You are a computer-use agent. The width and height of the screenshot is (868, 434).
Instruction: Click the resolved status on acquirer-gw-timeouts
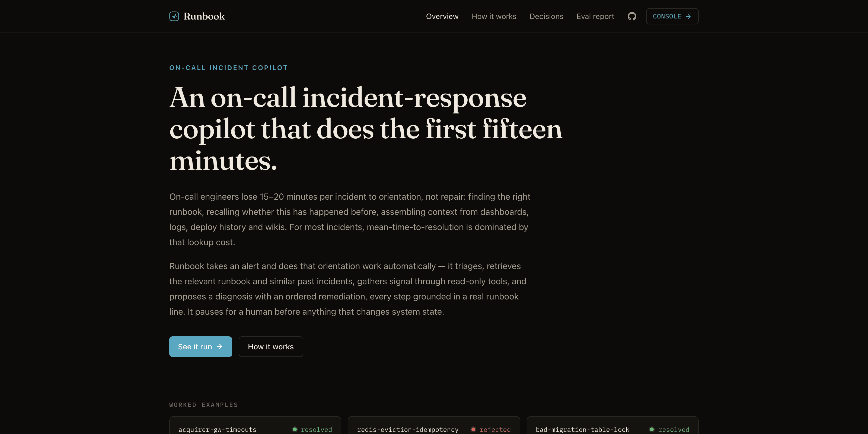312,429
